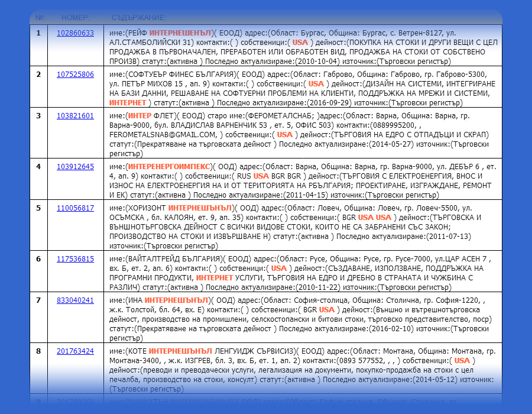Click date 2016-09-29 in row 2

[329, 103]
